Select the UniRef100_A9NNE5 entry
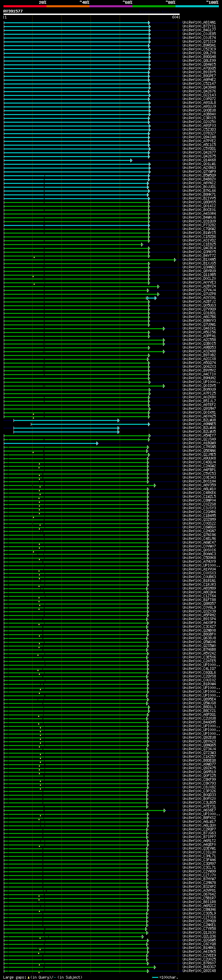222x980 pixels. pos(199,424)
